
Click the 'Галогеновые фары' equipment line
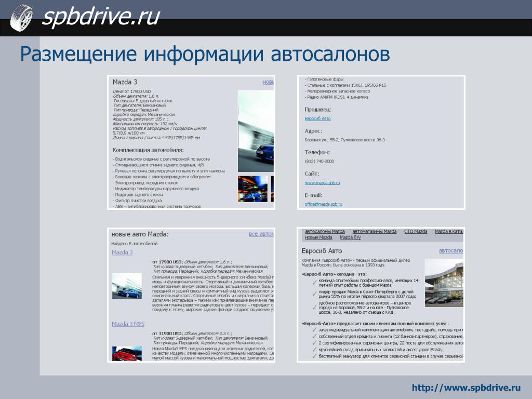(324, 79)
